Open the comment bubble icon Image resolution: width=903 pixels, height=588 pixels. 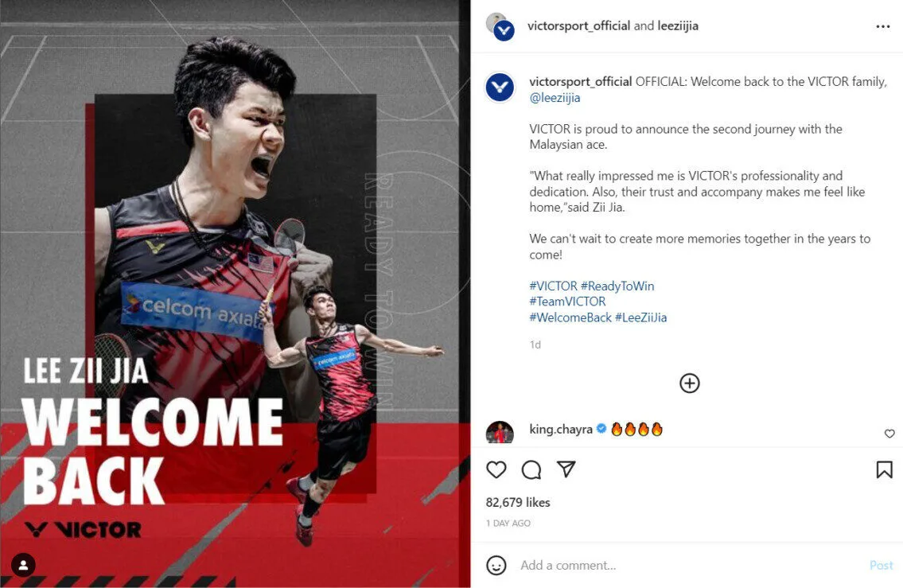click(531, 470)
